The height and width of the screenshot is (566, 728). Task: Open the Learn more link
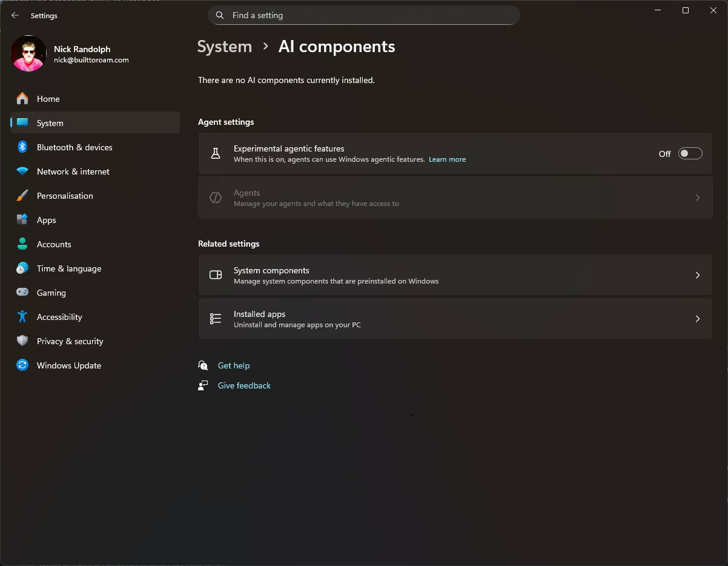(x=447, y=159)
